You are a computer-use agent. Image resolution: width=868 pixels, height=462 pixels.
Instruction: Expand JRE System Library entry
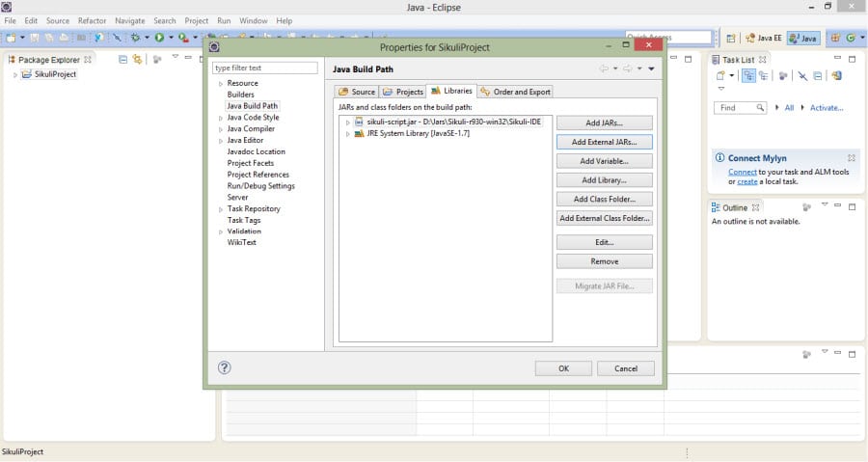click(347, 134)
